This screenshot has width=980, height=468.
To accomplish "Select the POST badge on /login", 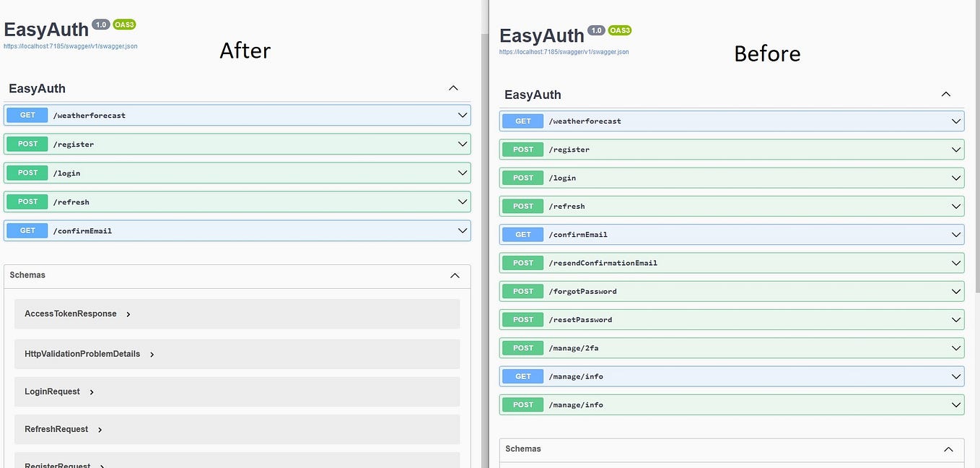I will (x=27, y=173).
